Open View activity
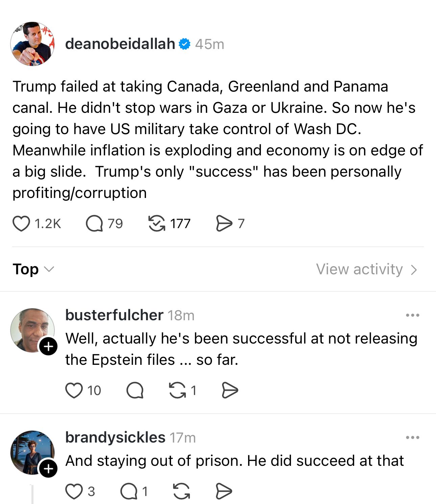Image resolution: width=436 pixels, height=504 pixels. tap(367, 269)
